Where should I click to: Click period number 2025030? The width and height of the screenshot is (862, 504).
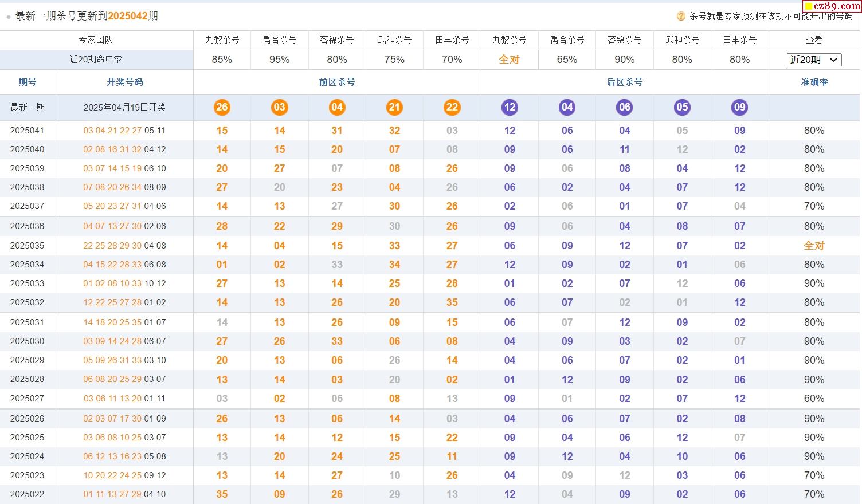pyautogui.click(x=28, y=341)
